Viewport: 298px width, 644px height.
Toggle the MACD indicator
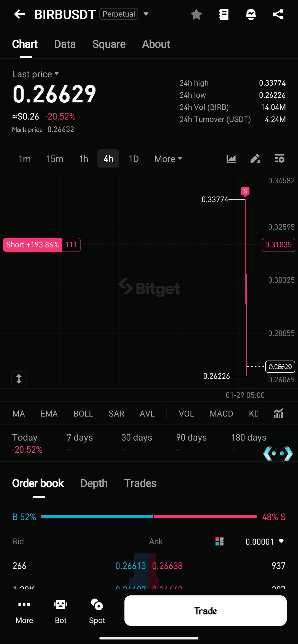(221, 414)
